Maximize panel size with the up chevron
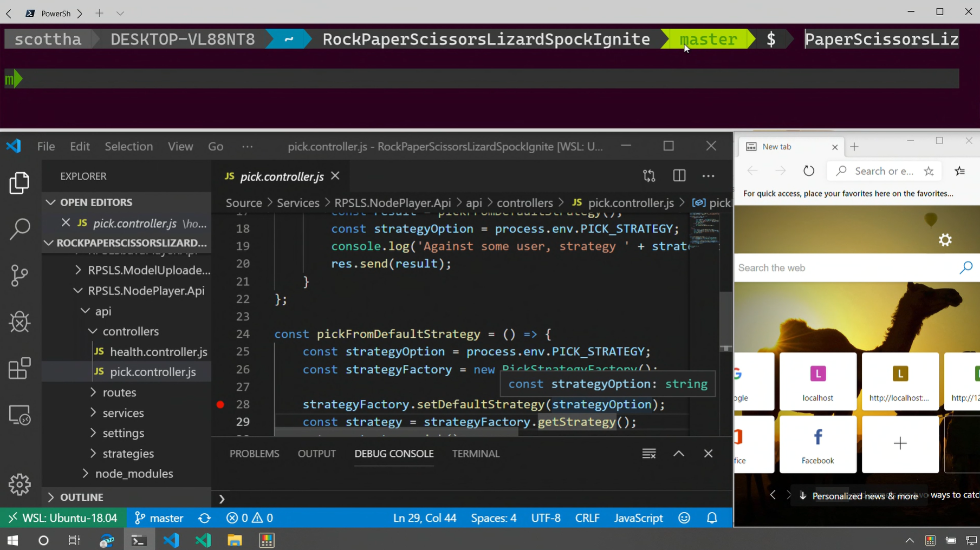This screenshot has height=550, width=980. 679,454
